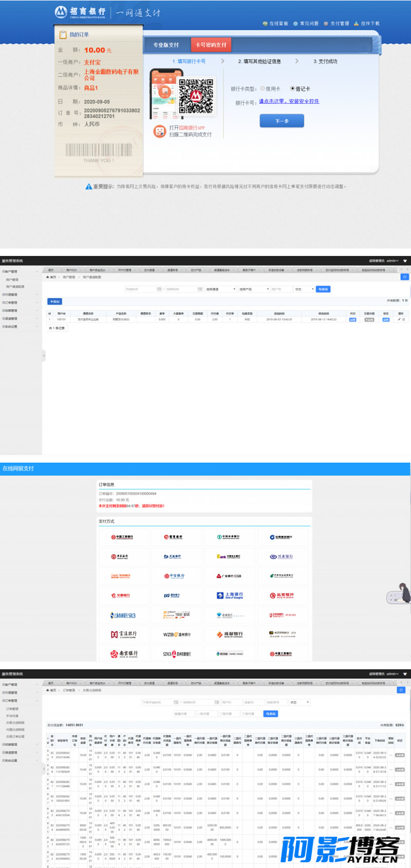Open the 选择产品 dropdown

click(254, 290)
